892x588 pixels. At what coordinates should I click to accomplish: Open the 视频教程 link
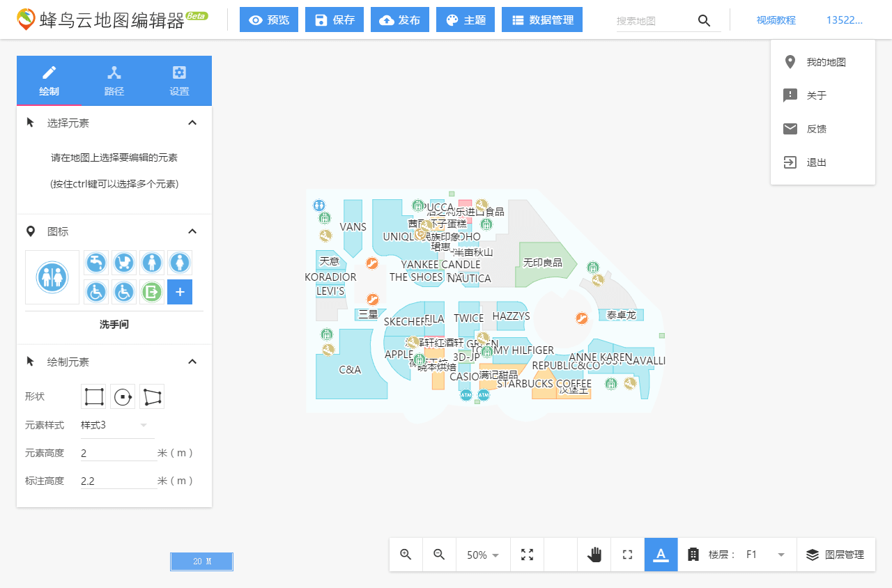[776, 20]
